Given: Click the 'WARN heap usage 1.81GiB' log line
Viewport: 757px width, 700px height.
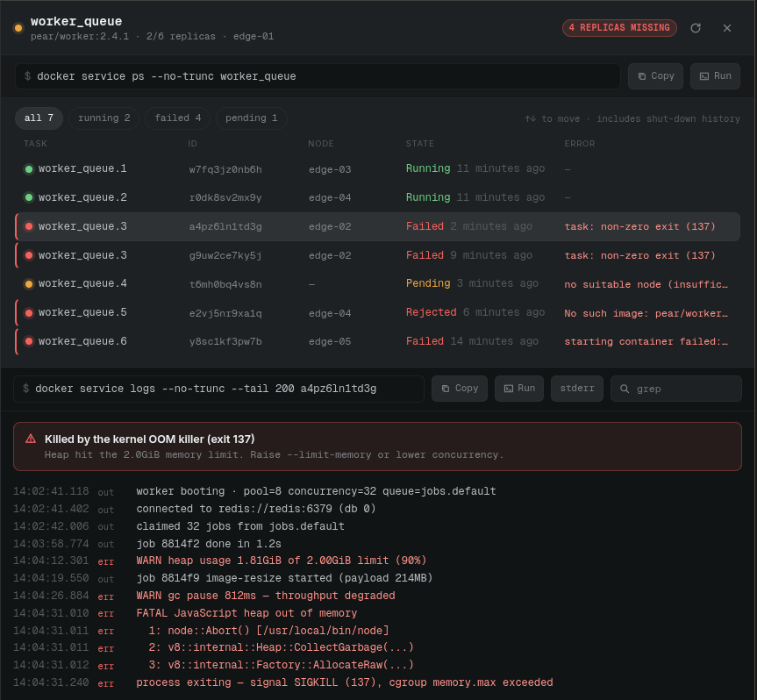Looking at the screenshot, I should [x=281, y=561].
